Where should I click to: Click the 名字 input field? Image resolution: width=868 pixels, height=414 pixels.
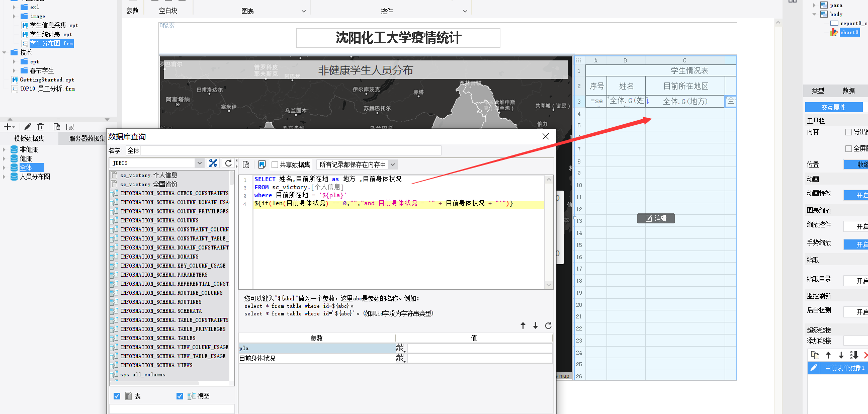coord(284,150)
